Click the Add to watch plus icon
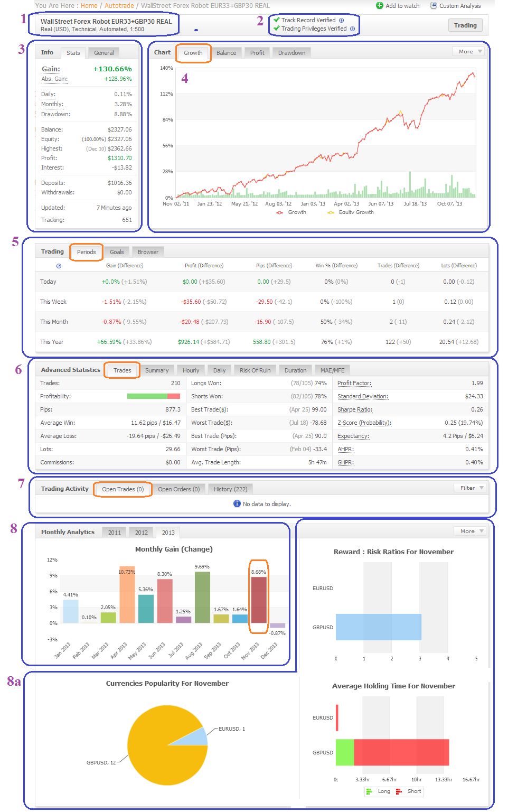The width and height of the screenshot is (508, 812). click(x=380, y=6)
